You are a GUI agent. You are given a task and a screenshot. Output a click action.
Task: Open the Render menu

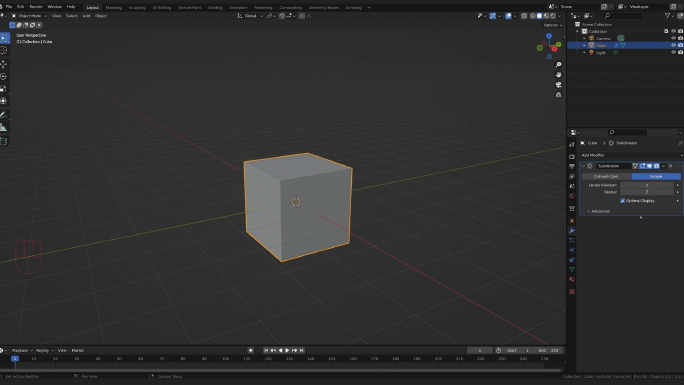(36, 7)
